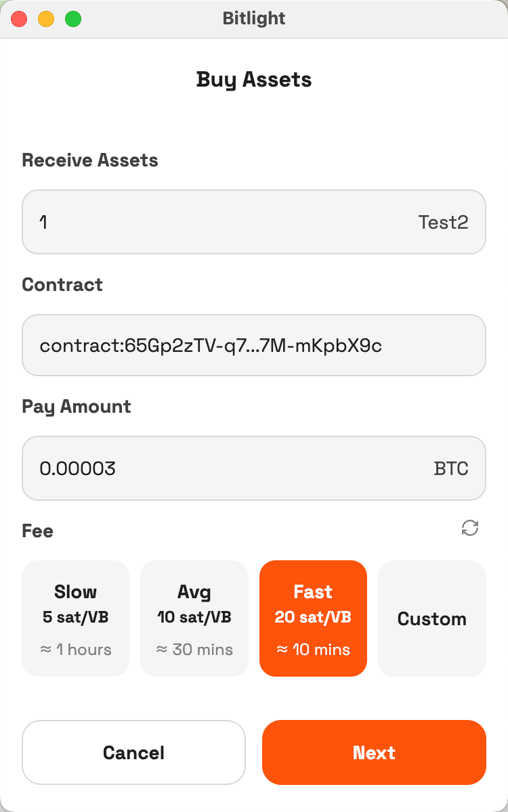Viewport: 508px width, 812px height.
Task: Maximize the Bitlight window
Action: [73, 19]
